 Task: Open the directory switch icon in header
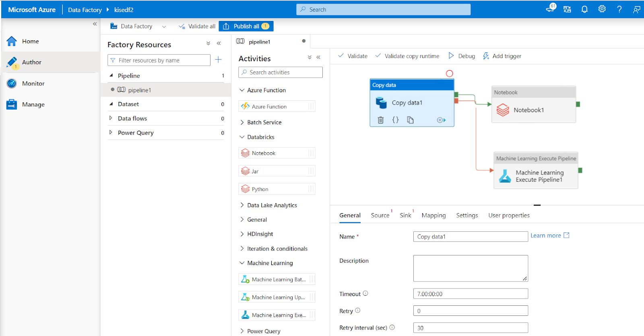(567, 9)
